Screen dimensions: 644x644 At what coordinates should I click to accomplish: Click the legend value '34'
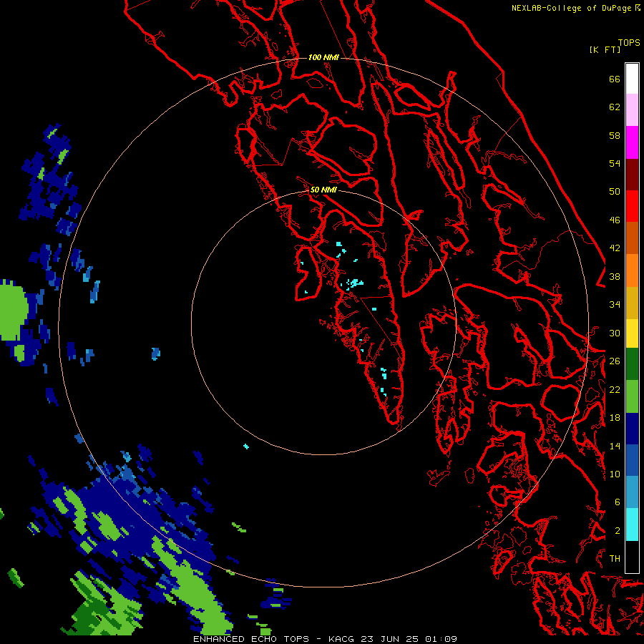pyautogui.click(x=615, y=305)
